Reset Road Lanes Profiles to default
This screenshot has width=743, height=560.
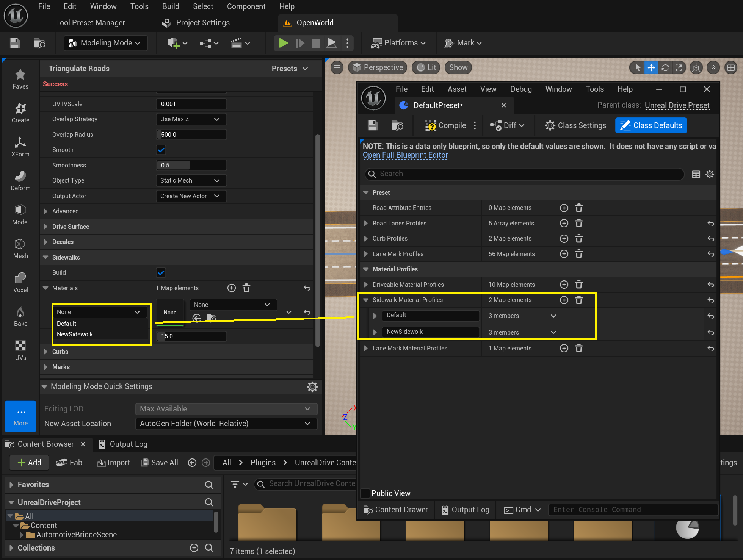711,224
